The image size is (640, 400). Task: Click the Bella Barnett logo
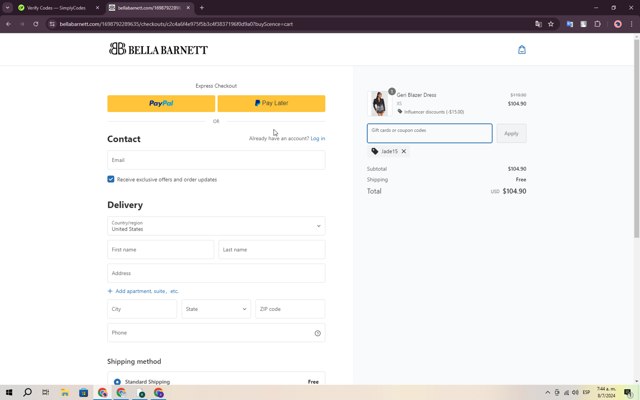(x=158, y=49)
